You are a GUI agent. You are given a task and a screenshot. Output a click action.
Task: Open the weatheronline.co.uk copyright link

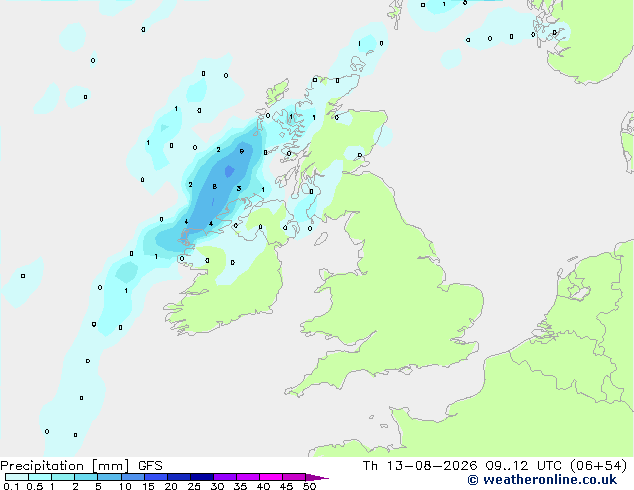click(x=542, y=480)
